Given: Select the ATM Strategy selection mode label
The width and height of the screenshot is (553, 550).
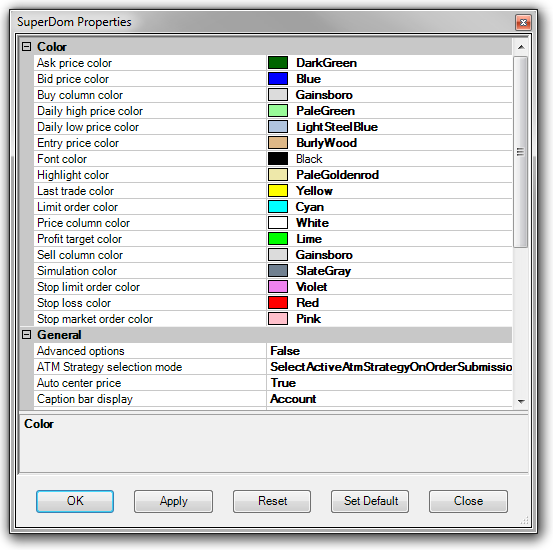Looking at the screenshot, I should pos(110,367).
